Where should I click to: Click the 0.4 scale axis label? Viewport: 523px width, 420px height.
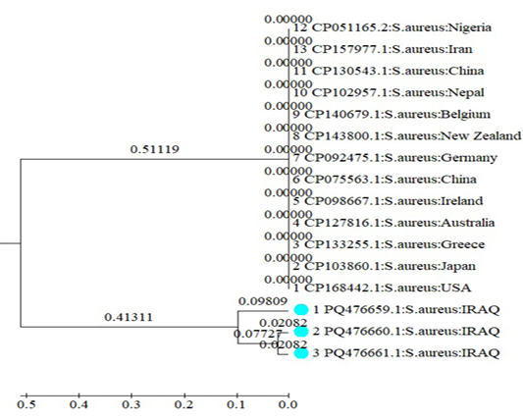78,404
